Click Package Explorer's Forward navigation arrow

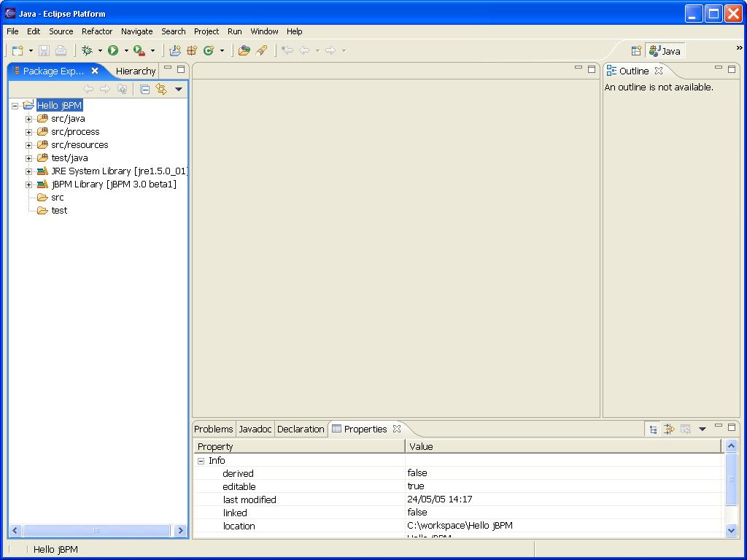coord(105,89)
